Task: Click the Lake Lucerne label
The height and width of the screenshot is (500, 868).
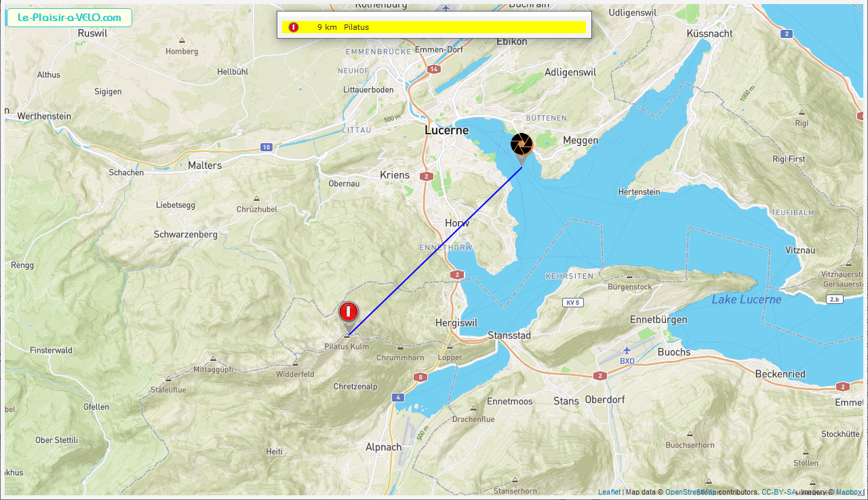Action: (746, 299)
